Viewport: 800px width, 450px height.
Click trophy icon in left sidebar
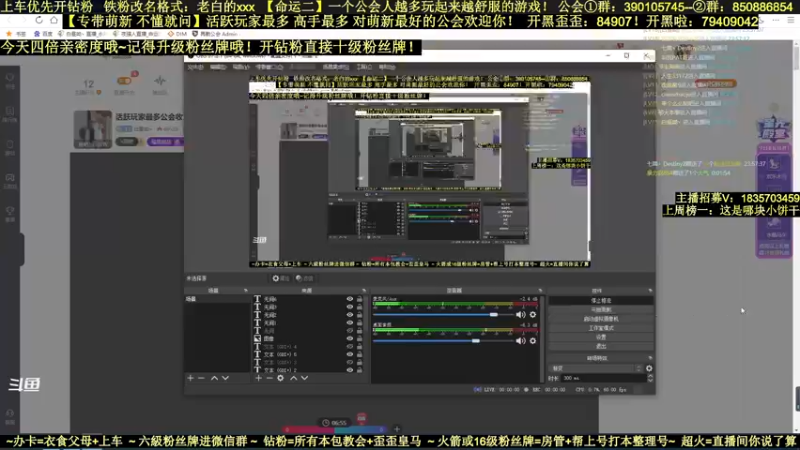10,210
